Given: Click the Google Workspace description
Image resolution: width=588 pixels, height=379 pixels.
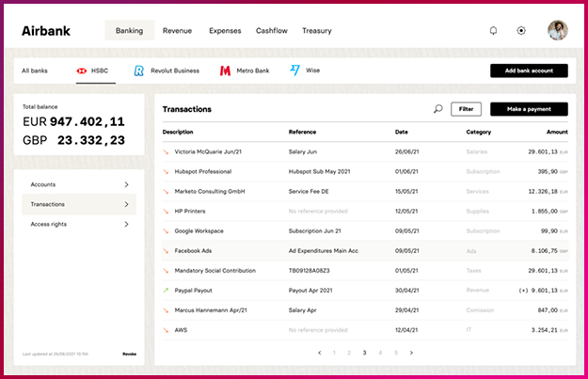Looking at the screenshot, I should [199, 231].
